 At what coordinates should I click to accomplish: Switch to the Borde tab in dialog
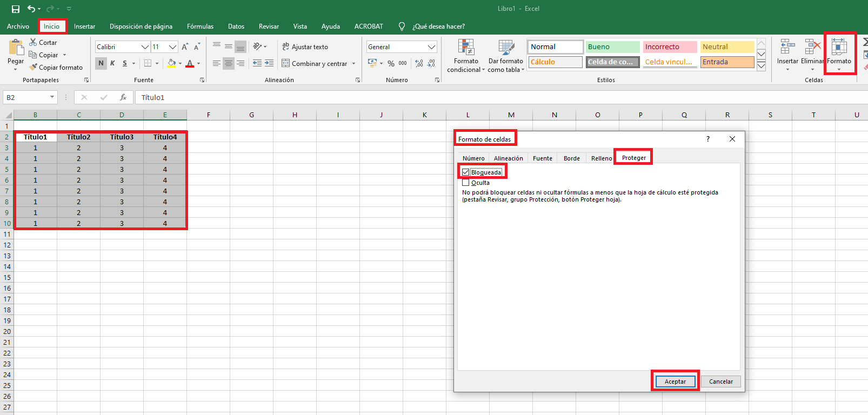[571, 158]
